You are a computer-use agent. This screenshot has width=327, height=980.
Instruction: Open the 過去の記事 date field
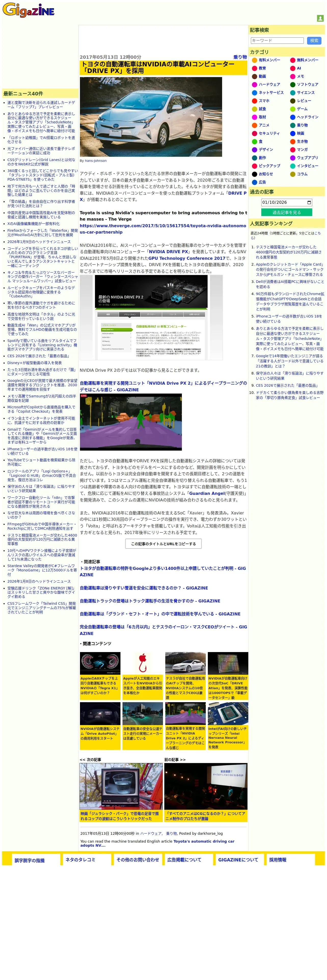click(x=286, y=203)
